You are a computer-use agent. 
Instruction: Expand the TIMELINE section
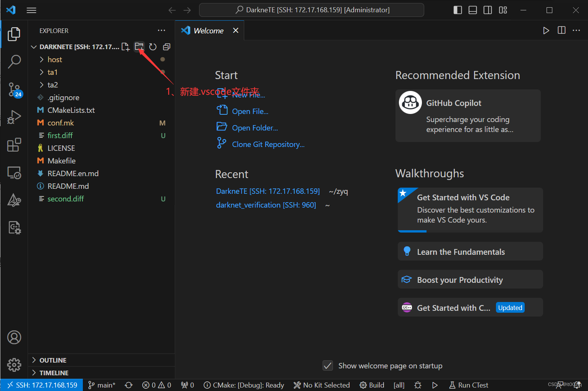click(101, 373)
